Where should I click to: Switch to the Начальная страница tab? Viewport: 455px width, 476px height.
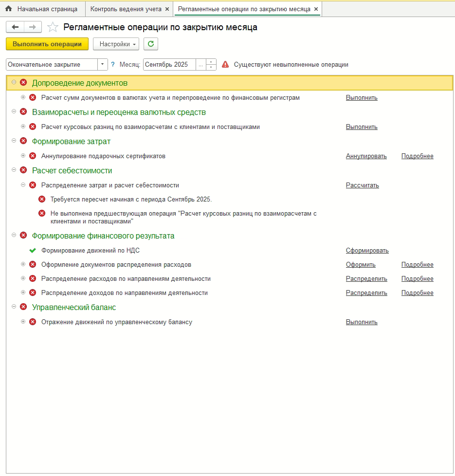pos(47,9)
